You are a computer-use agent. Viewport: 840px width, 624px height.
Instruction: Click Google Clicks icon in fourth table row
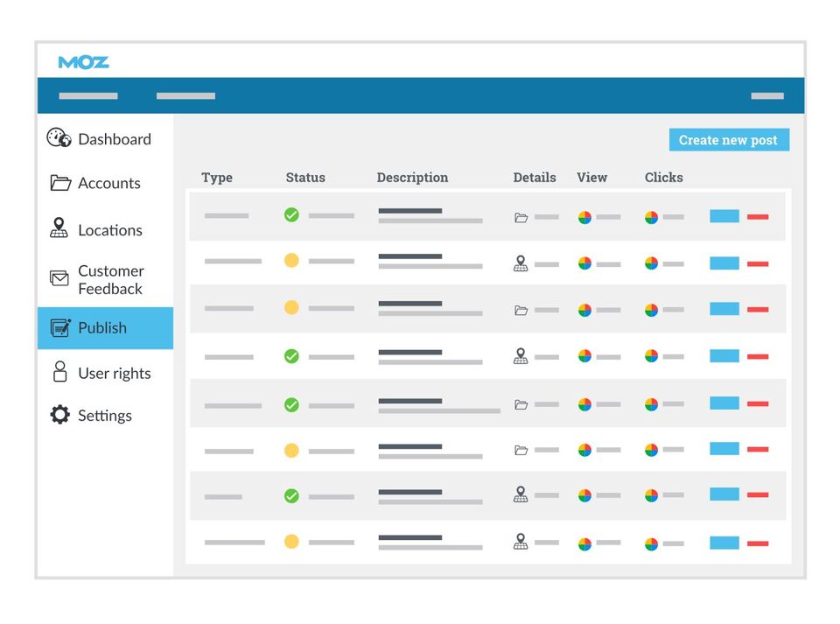[x=651, y=356]
